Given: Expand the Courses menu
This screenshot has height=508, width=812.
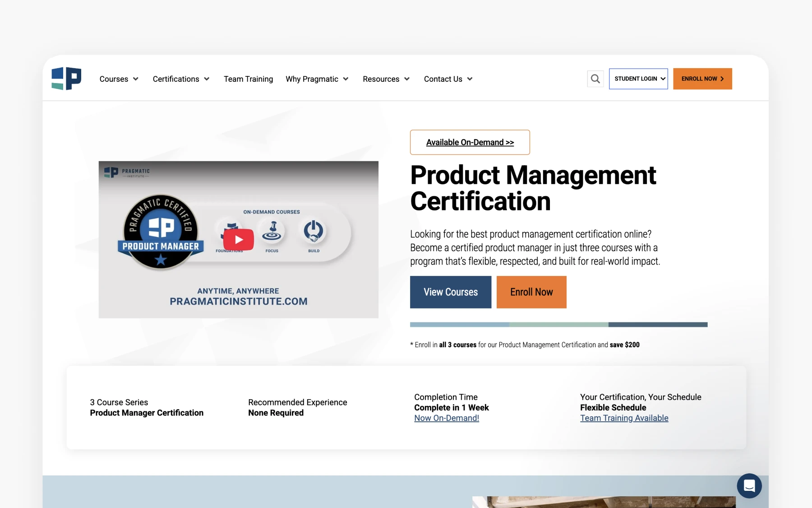Looking at the screenshot, I should click(x=119, y=79).
